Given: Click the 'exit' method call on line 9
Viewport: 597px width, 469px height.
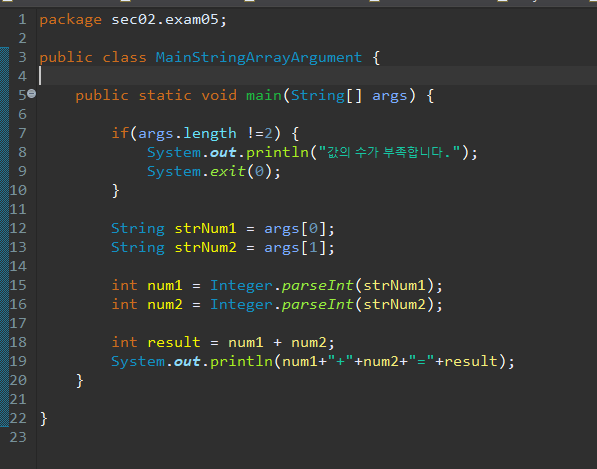Looking at the screenshot, I should 228,171.
